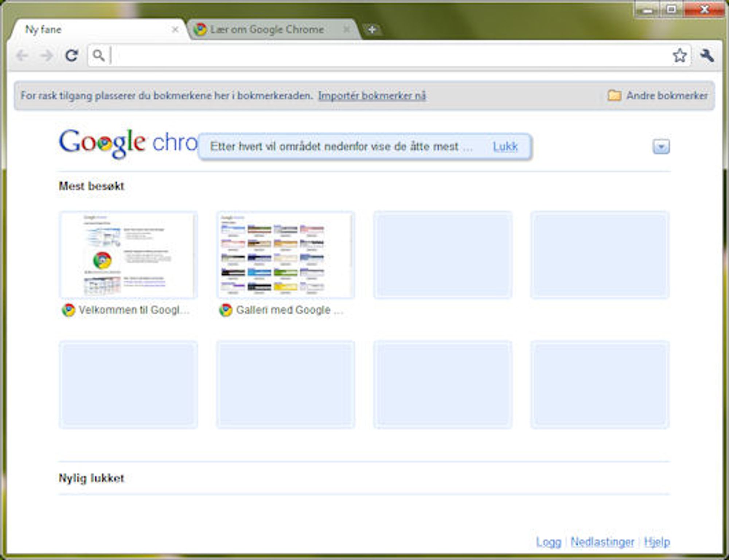Minimize the Chrome window
This screenshot has width=729, height=560.
click(x=647, y=10)
